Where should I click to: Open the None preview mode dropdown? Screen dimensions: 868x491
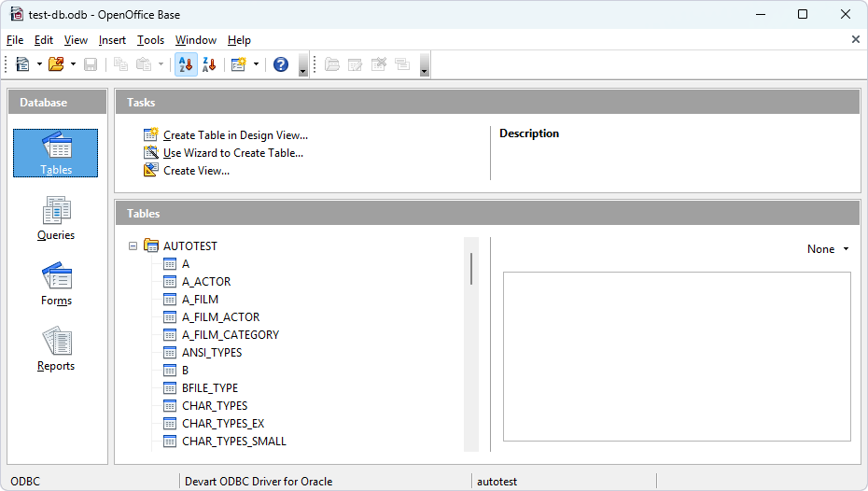[x=828, y=249]
